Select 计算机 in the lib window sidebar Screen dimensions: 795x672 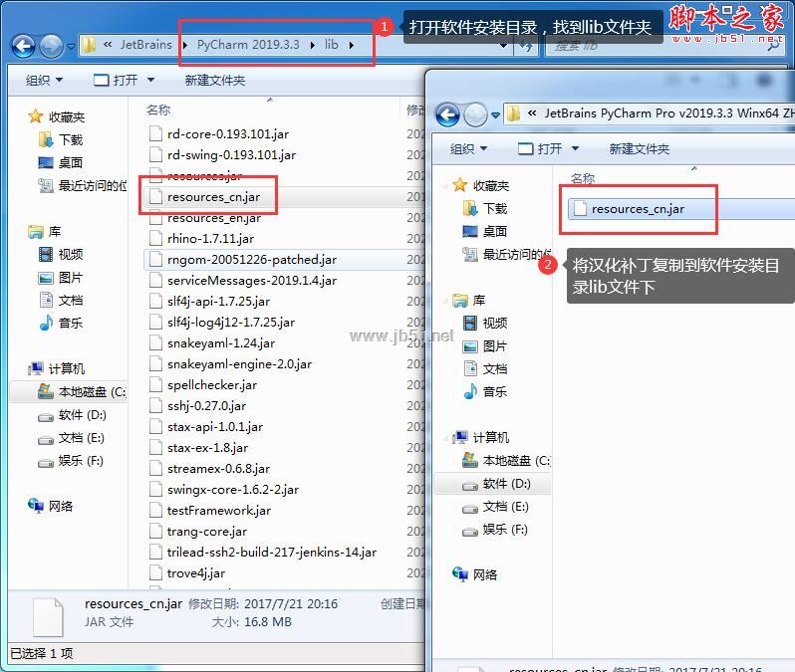pos(57,368)
